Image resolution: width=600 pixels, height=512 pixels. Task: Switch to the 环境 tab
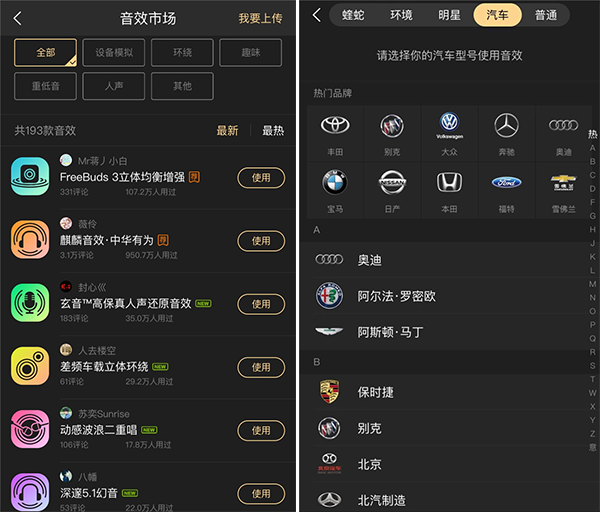point(401,15)
